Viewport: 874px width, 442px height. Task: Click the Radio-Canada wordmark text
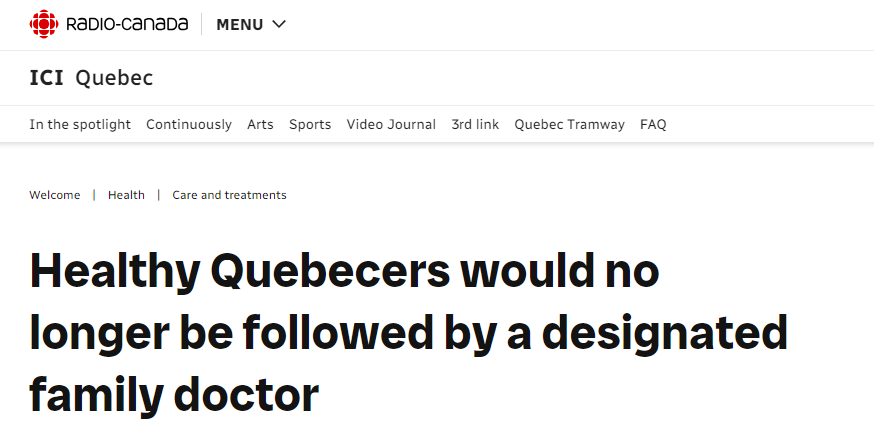pyautogui.click(x=127, y=24)
